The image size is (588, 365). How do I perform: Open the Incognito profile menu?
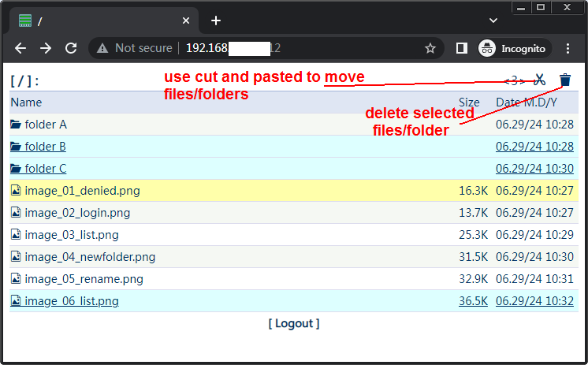pos(513,48)
